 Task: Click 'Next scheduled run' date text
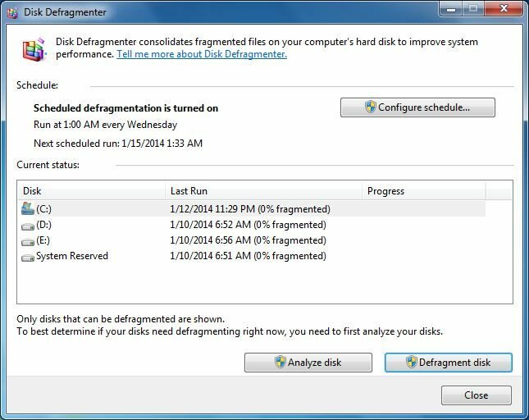(x=118, y=144)
